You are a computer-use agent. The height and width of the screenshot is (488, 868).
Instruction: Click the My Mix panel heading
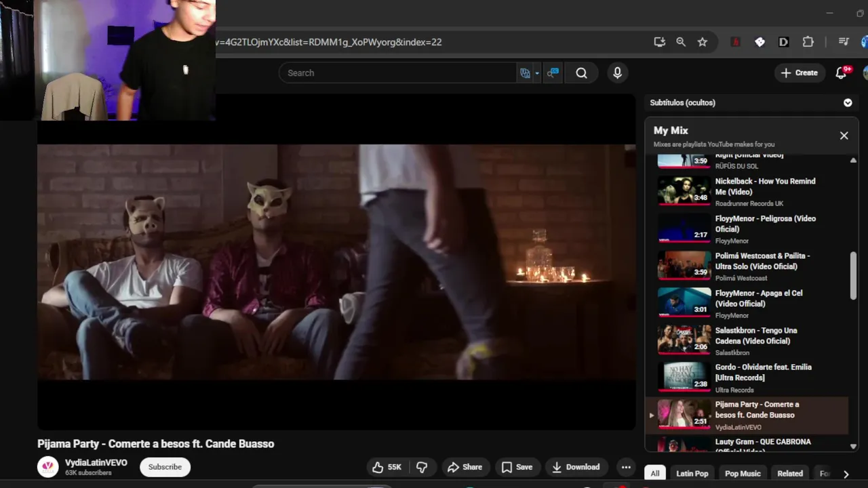click(671, 130)
